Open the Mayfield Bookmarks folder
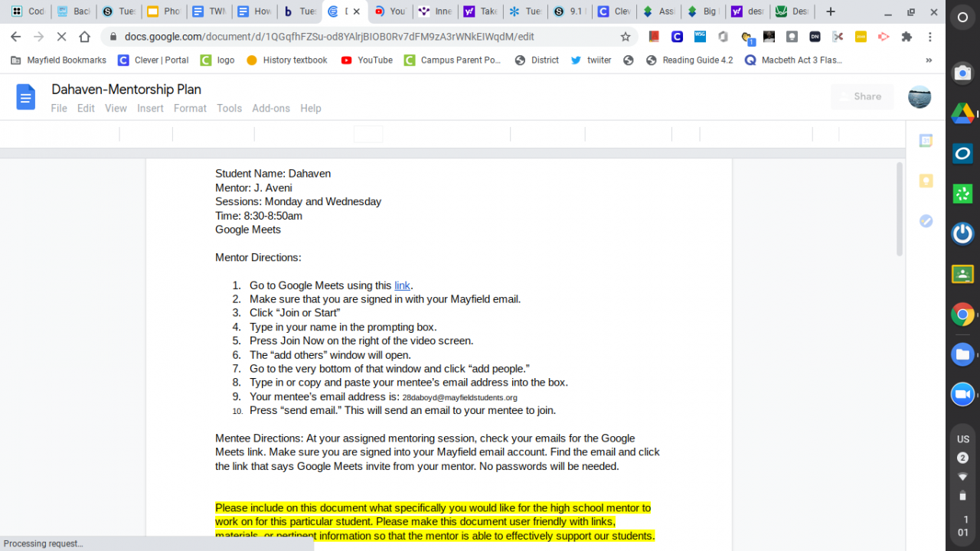The image size is (980, 551). (58, 60)
